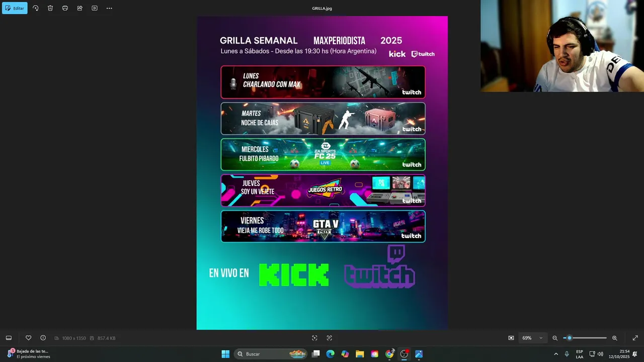Open Copilot from the taskbar
Viewport: 644px width, 362px height.
(x=345, y=354)
